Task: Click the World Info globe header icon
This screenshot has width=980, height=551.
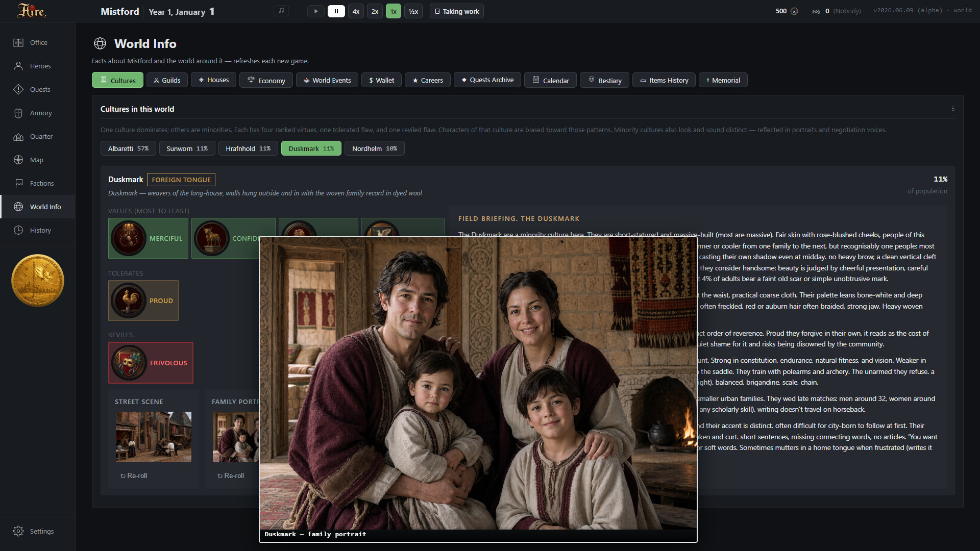Action: click(100, 44)
